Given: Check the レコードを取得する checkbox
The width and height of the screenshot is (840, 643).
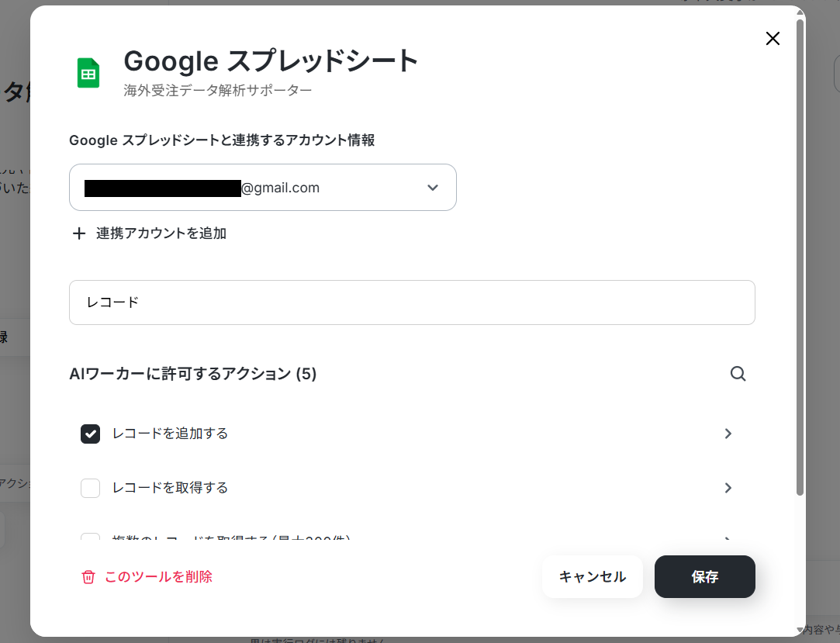Looking at the screenshot, I should 90,488.
